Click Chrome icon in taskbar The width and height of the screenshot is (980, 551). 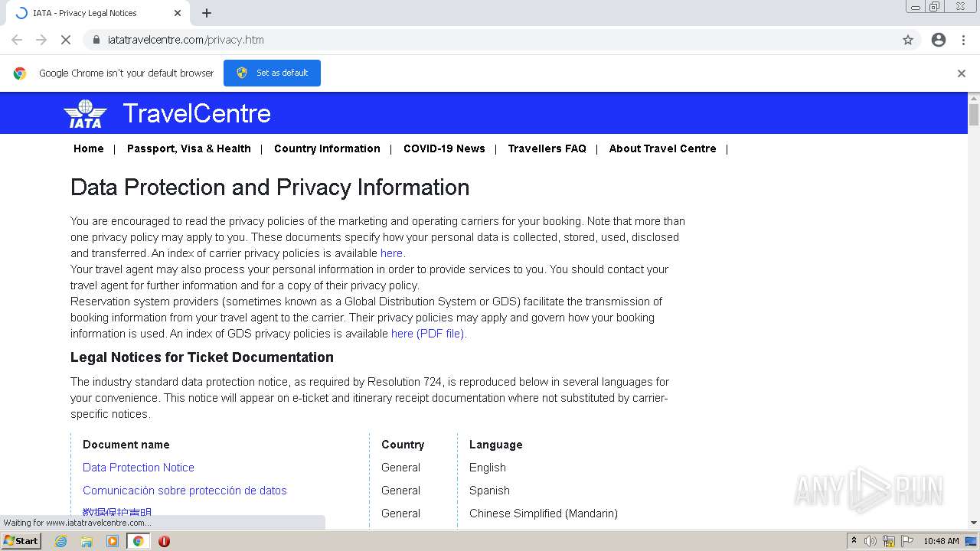coord(139,541)
